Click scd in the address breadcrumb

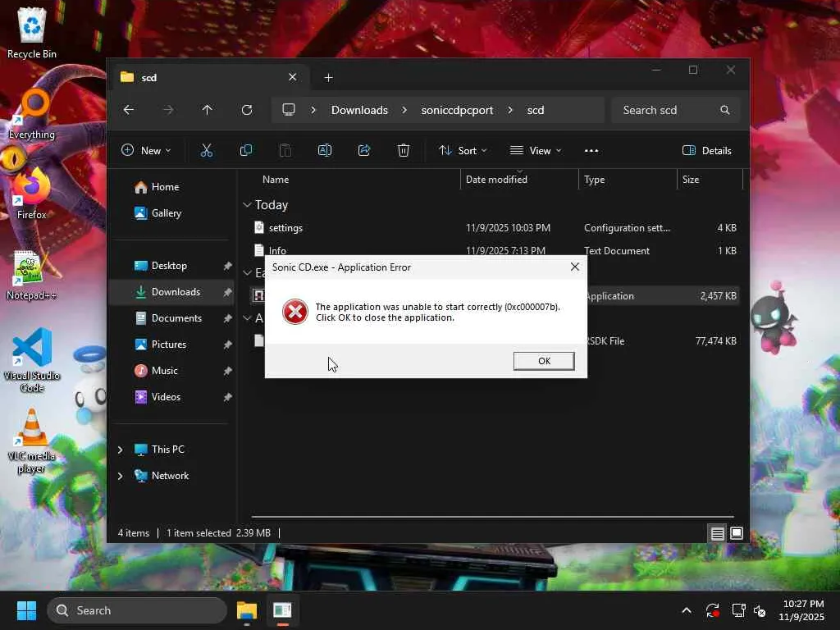point(535,110)
